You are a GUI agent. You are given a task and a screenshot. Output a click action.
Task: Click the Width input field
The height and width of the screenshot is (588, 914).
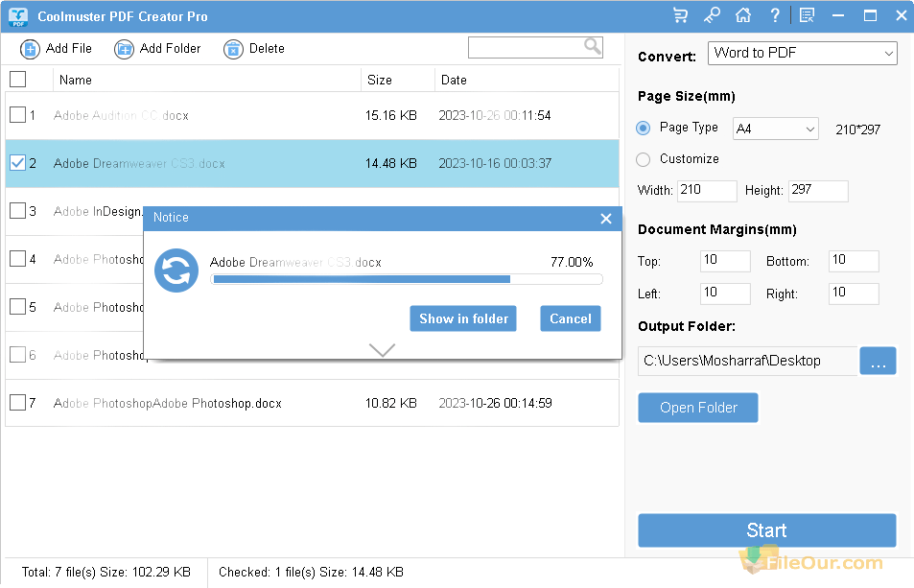[x=707, y=191]
